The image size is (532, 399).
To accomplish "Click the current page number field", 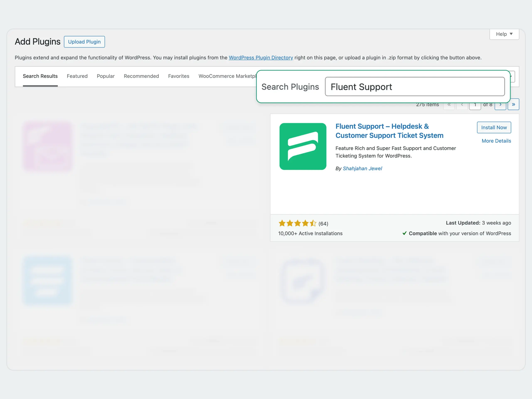I will (475, 106).
